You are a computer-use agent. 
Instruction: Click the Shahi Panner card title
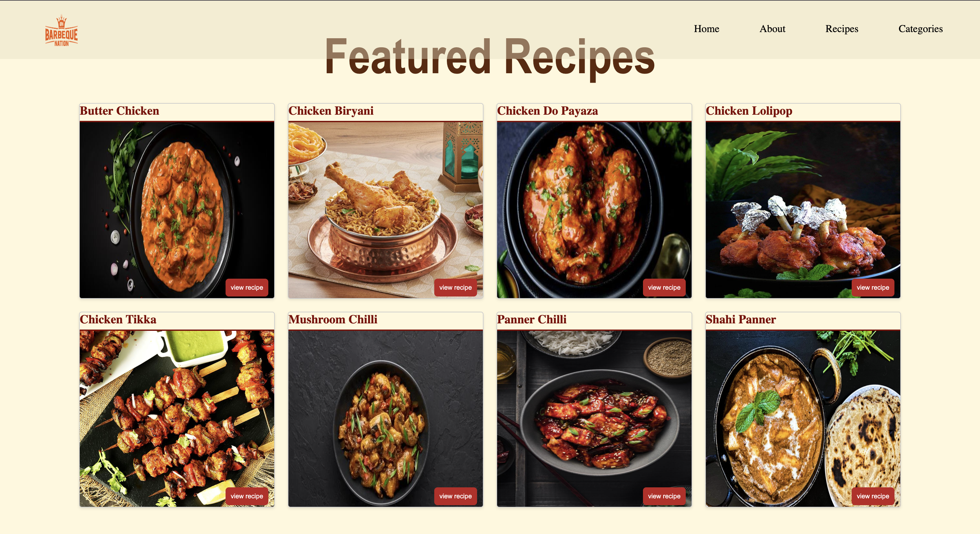point(740,319)
